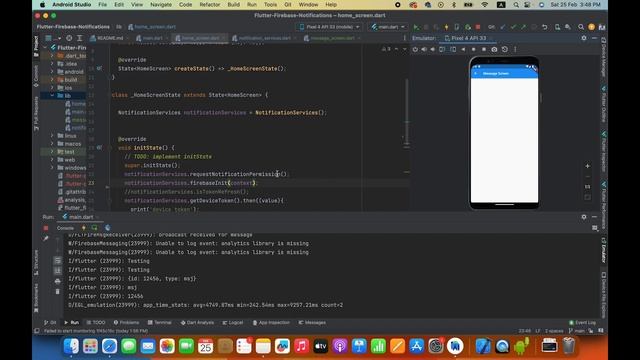Print the console output

pyautogui.click(x=58, y=281)
